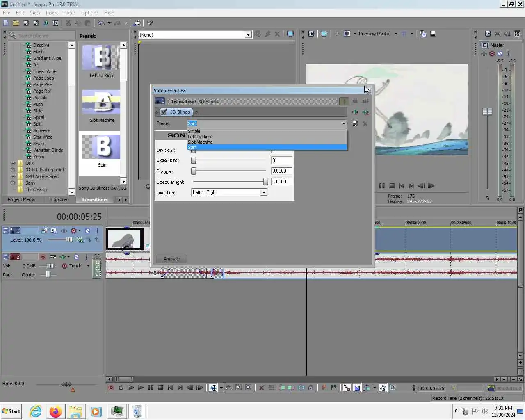Open Firefox from the taskbar

tap(55, 411)
